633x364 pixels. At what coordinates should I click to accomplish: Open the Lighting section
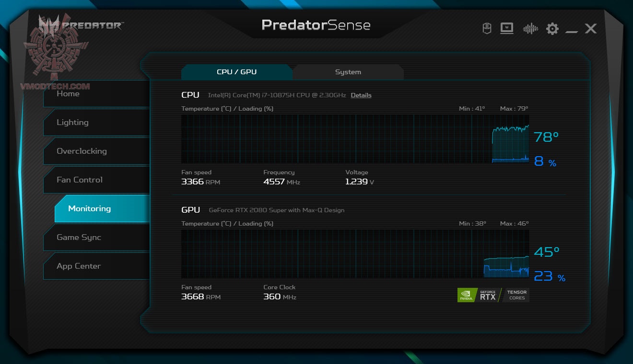click(96, 122)
